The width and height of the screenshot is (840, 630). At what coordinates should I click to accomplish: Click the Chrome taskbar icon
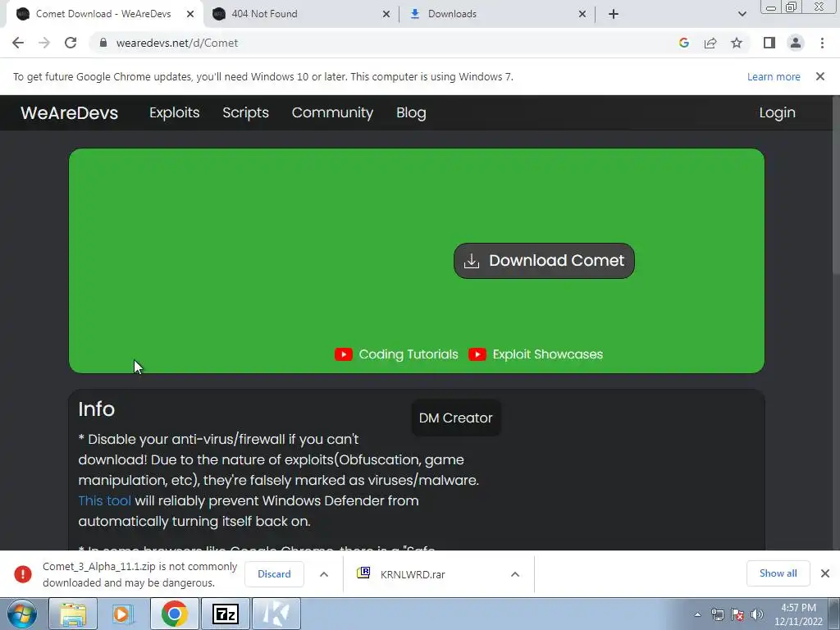point(174,614)
